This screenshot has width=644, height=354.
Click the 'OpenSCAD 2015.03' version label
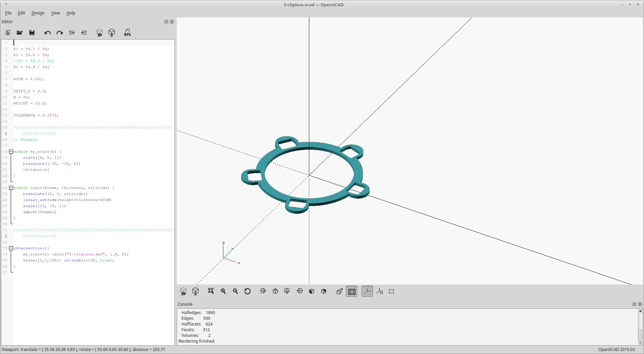[x=616, y=350]
